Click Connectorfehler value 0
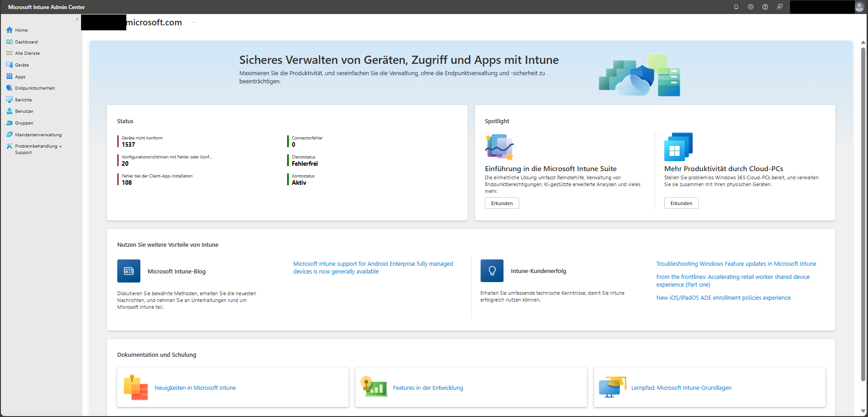Image resolution: width=868 pixels, height=417 pixels. 293,144
